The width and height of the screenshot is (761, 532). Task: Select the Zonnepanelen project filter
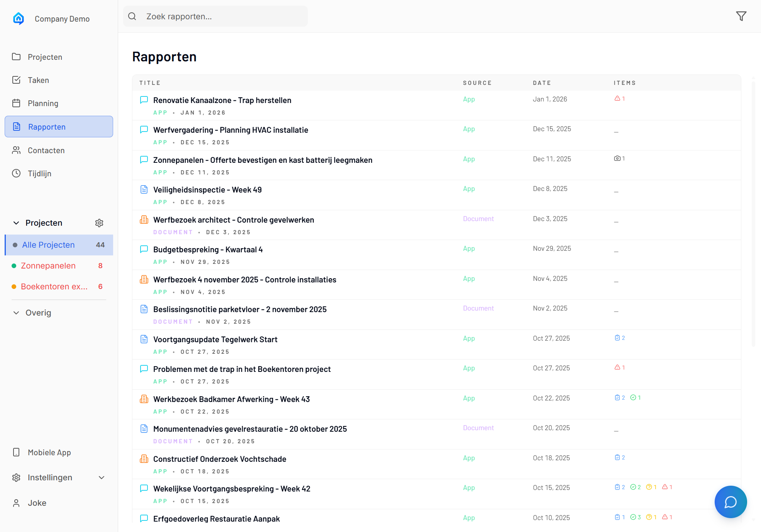[48, 266]
